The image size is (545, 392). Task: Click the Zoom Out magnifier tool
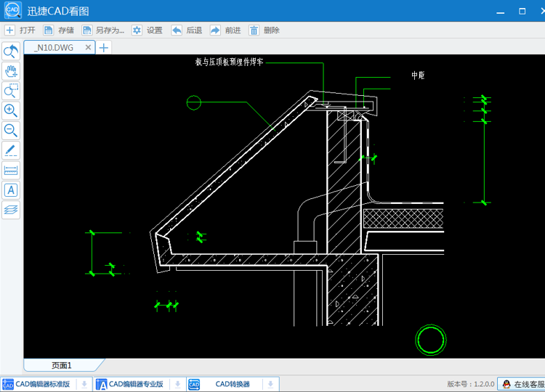tap(11, 131)
